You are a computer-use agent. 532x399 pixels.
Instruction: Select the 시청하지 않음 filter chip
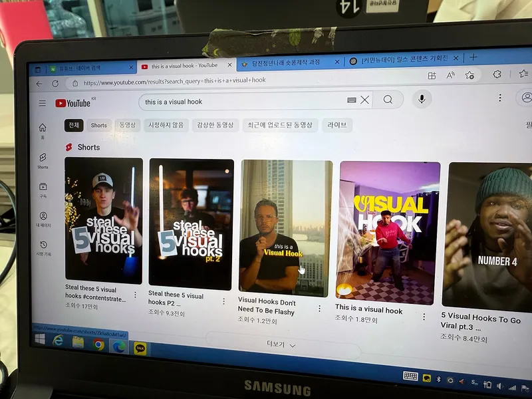coord(166,125)
